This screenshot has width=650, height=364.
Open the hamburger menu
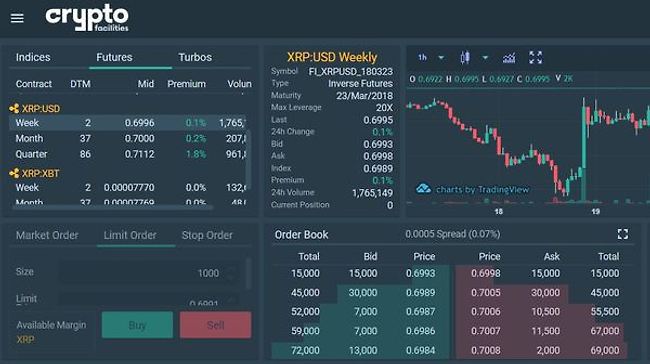17,18
